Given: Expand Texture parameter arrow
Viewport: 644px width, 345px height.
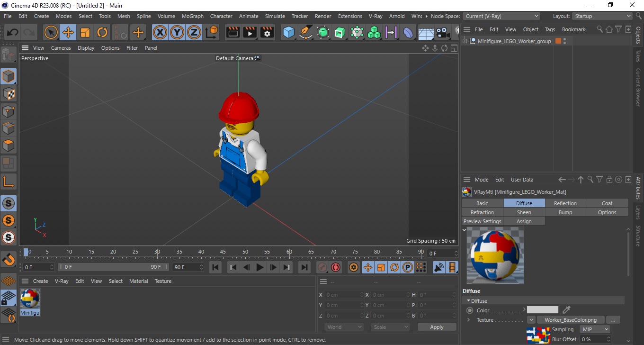Looking at the screenshot, I should pyautogui.click(x=468, y=320).
